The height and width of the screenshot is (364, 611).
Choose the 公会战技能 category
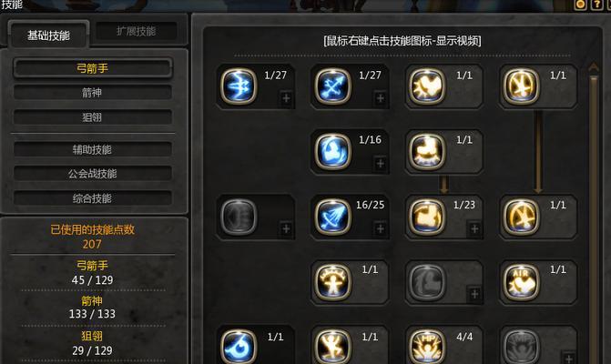(x=92, y=174)
